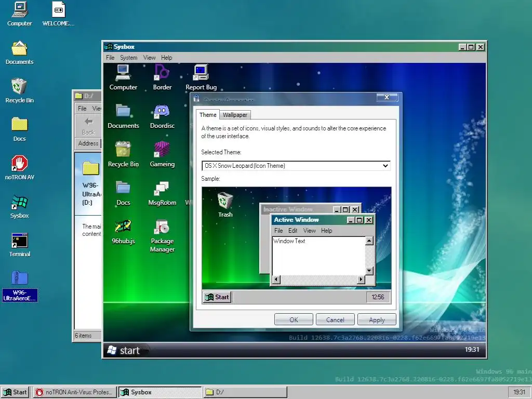Open the Recycle Bin on the outer desktop
The image size is (532, 399).
click(x=19, y=90)
